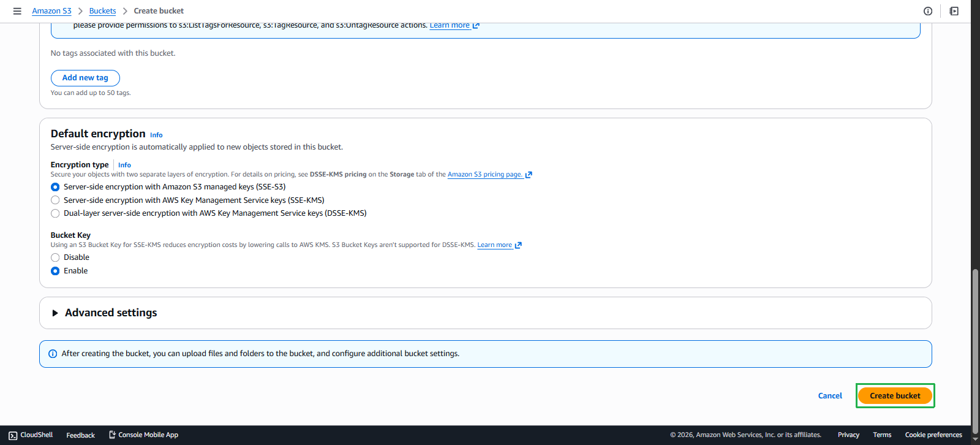Select dual-layer DSSE-KMS encryption
The width and height of the screenshot is (980, 445).
point(55,213)
